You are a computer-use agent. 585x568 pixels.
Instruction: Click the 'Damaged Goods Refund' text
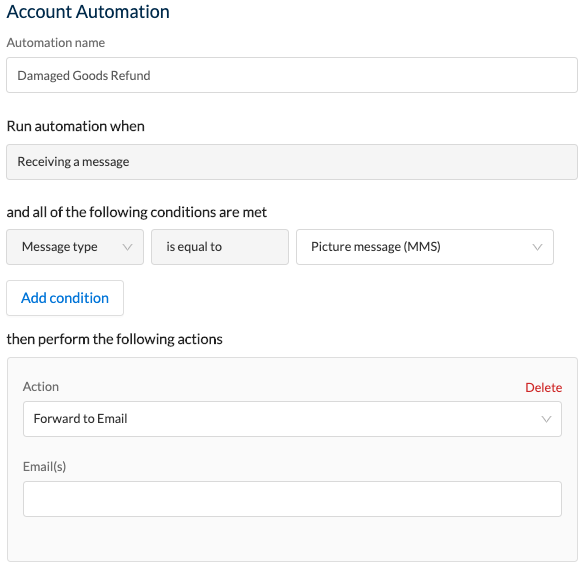point(84,75)
